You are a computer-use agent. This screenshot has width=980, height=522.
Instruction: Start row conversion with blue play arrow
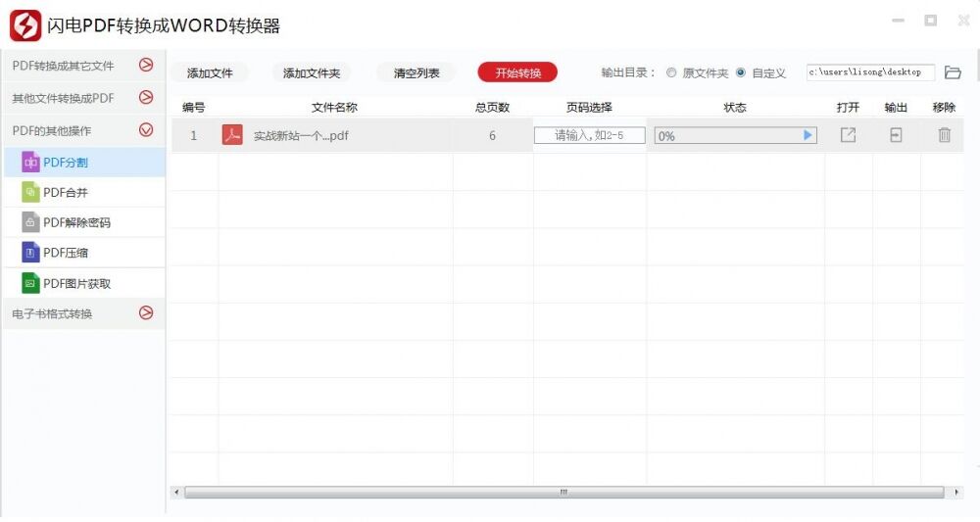click(808, 135)
